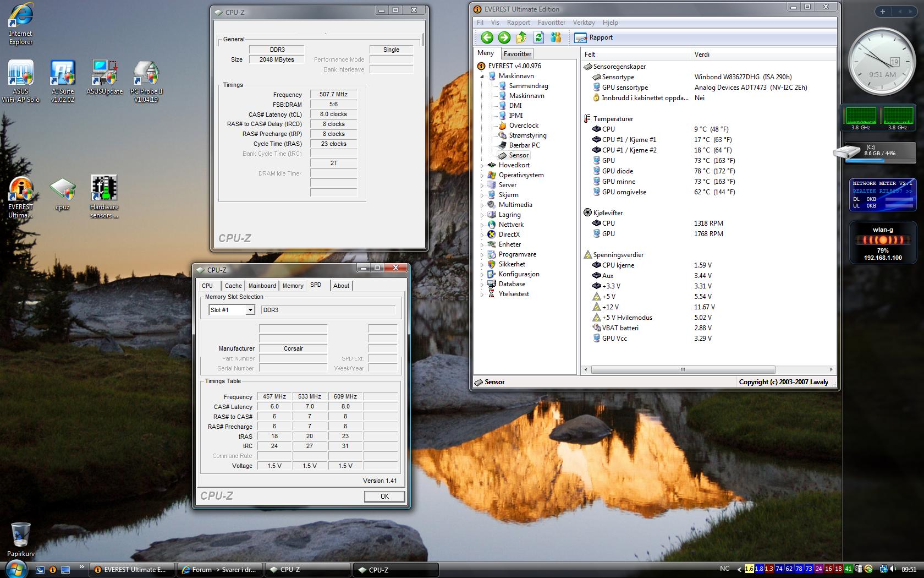Switch to the Favoritter tab in EVEREST
This screenshot has width=924, height=578.
point(518,54)
